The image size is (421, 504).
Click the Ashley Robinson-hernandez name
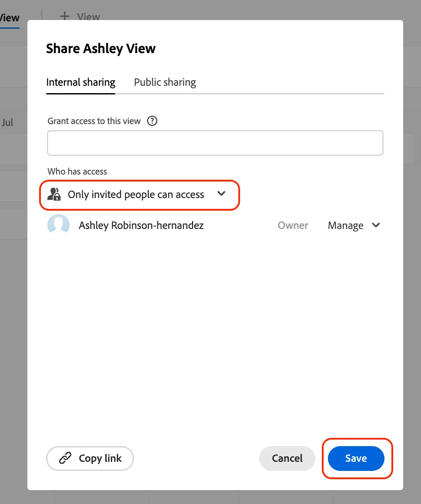(x=141, y=225)
